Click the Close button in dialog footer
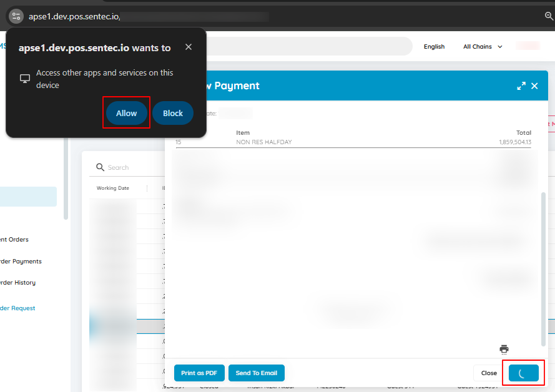Viewport: 555px width, 392px height. [x=489, y=373]
